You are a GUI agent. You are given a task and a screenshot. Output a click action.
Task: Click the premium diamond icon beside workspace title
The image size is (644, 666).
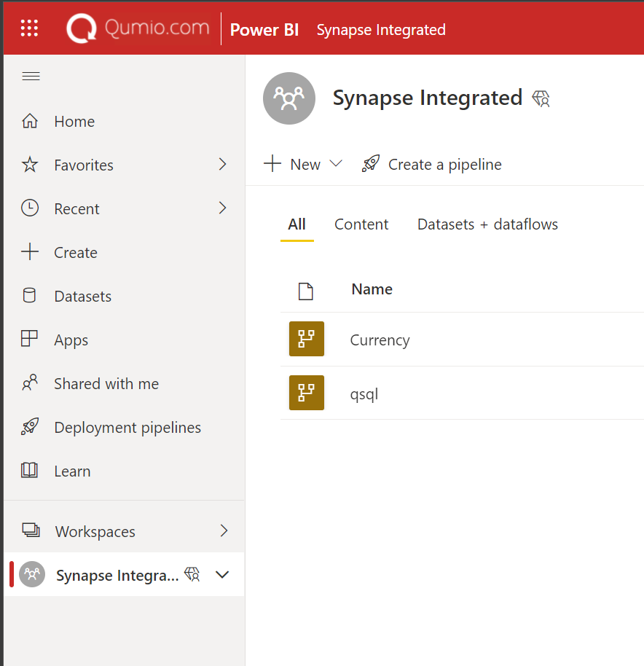541,98
